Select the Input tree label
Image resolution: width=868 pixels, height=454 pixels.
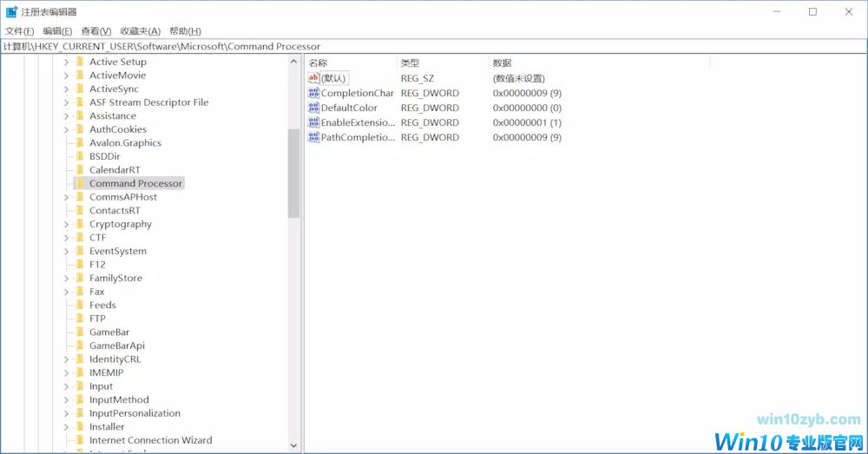(x=101, y=386)
